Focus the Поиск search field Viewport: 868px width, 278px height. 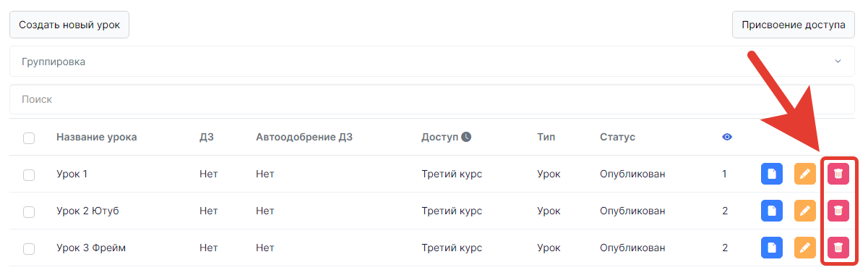pyautogui.click(x=432, y=99)
